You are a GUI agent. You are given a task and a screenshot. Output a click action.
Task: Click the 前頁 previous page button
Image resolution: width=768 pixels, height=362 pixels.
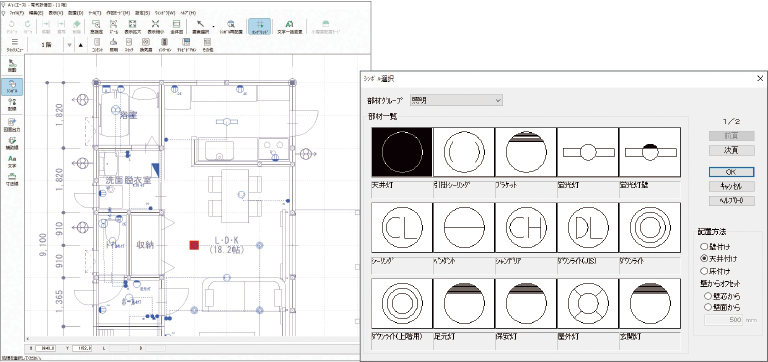[732, 137]
